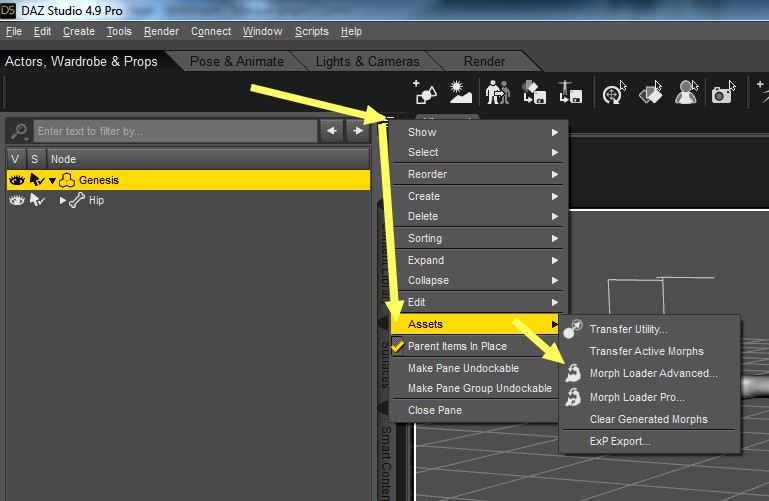This screenshot has height=501, width=769.
Task: Open the Show submenu
Action: (479, 132)
